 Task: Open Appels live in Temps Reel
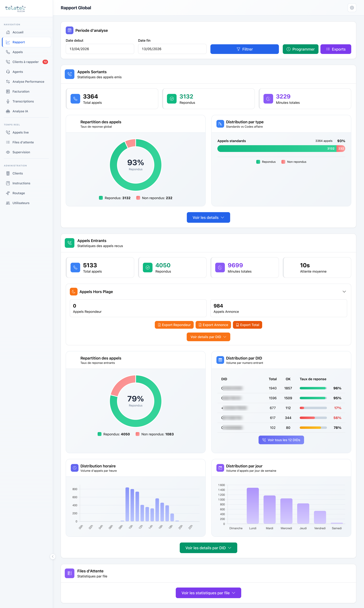(x=26, y=132)
